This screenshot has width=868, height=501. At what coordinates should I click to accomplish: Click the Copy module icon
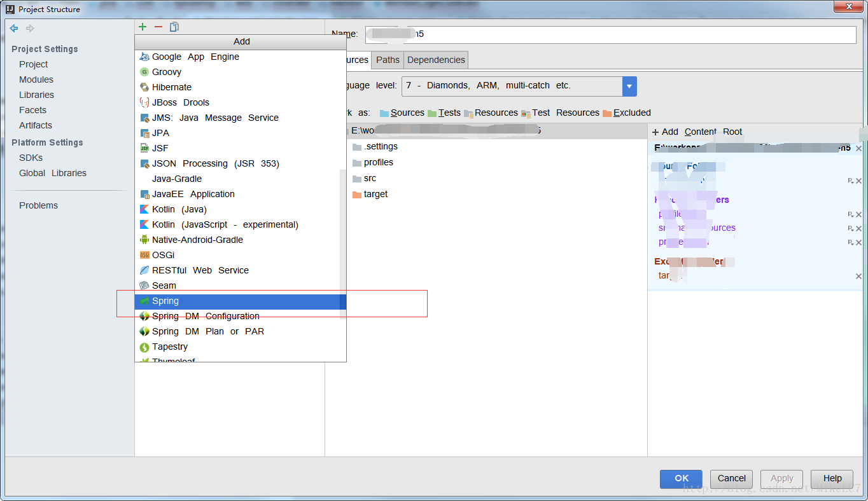(174, 27)
